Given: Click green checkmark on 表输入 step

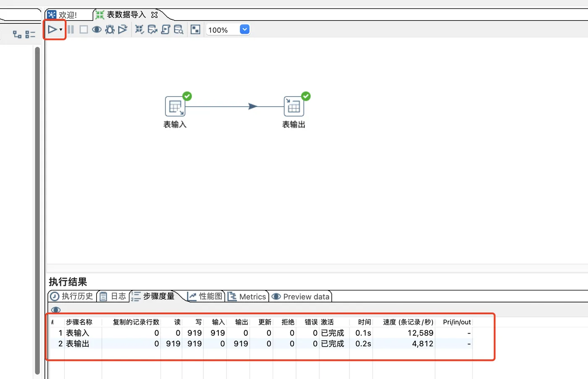Looking at the screenshot, I should coord(187,96).
